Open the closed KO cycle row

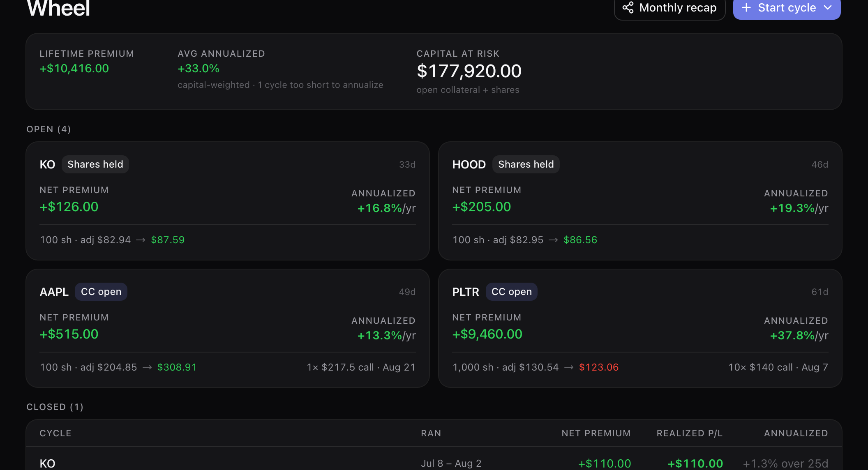[x=434, y=459]
